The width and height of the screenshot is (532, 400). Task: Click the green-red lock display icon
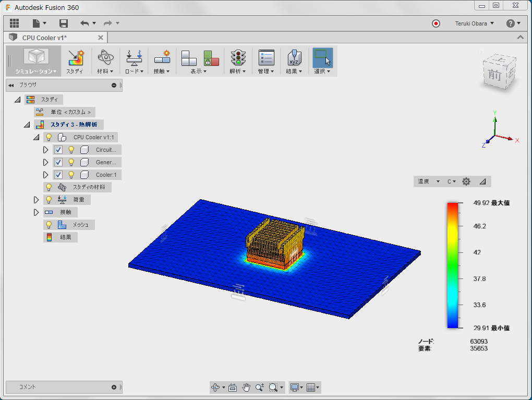211,58
